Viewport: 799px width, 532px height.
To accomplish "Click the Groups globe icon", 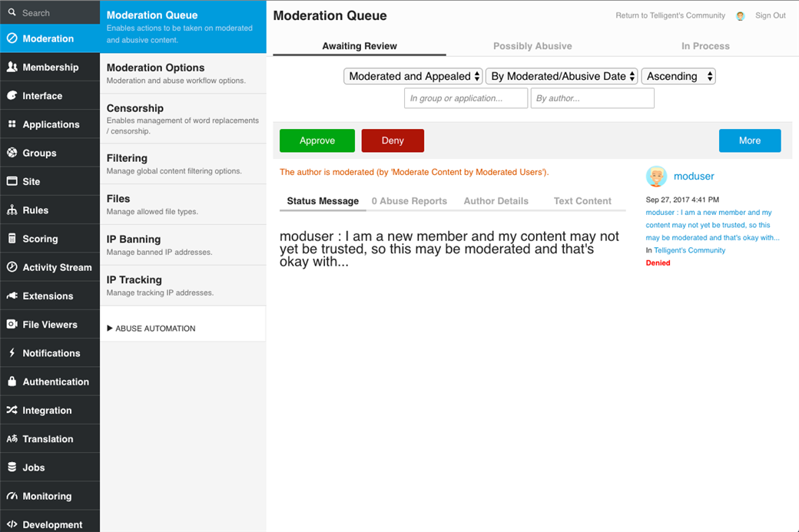I will pos(12,153).
